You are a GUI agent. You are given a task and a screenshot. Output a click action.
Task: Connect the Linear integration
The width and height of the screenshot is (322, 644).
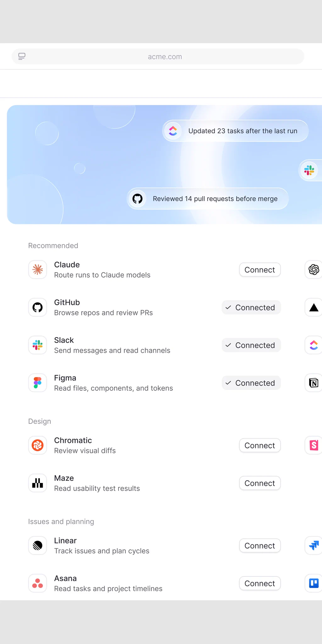coord(260,546)
